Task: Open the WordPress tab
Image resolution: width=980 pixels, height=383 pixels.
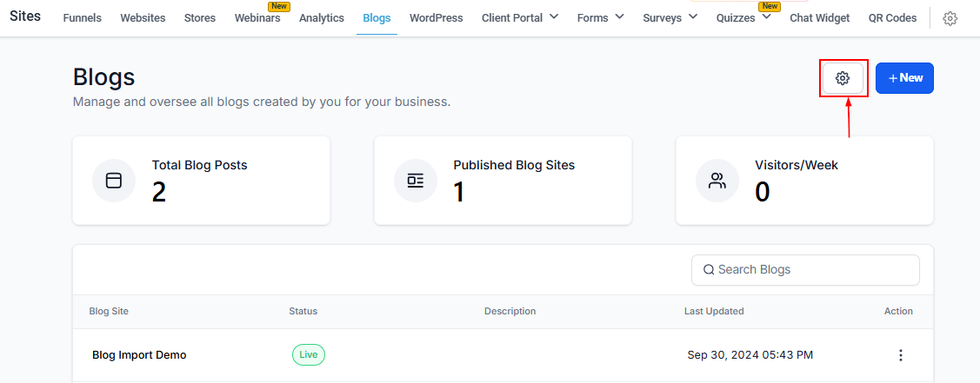Action: [x=437, y=17]
